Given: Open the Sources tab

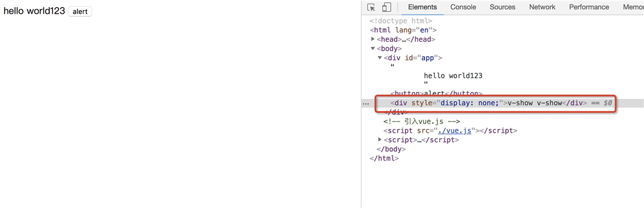Looking at the screenshot, I should (x=502, y=7).
